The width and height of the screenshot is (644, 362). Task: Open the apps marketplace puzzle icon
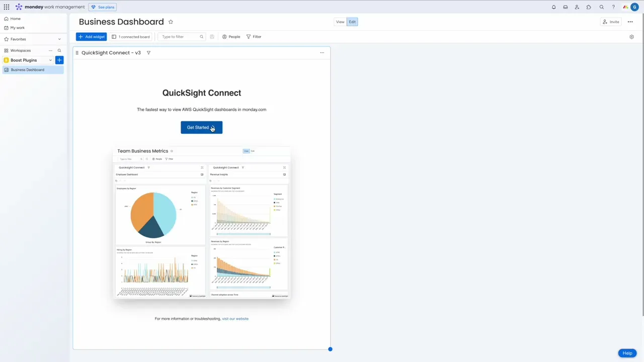[x=589, y=7]
